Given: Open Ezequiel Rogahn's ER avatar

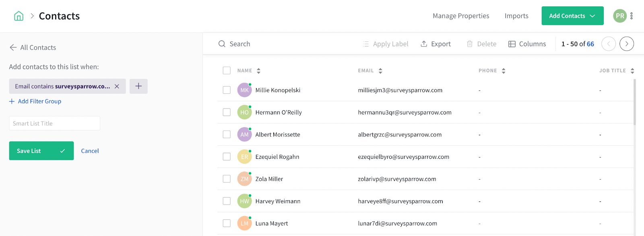Looking at the screenshot, I should (x=244, y=157).
